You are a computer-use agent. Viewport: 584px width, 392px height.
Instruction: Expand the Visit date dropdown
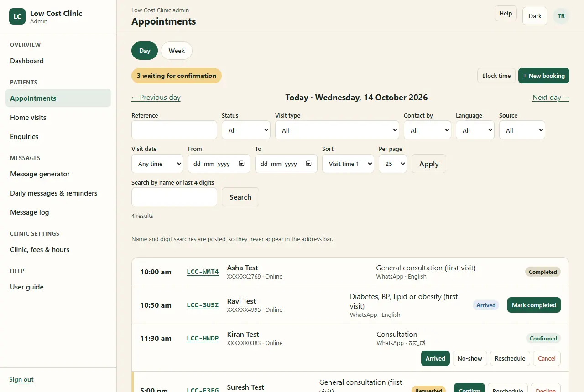pos(157,164)
